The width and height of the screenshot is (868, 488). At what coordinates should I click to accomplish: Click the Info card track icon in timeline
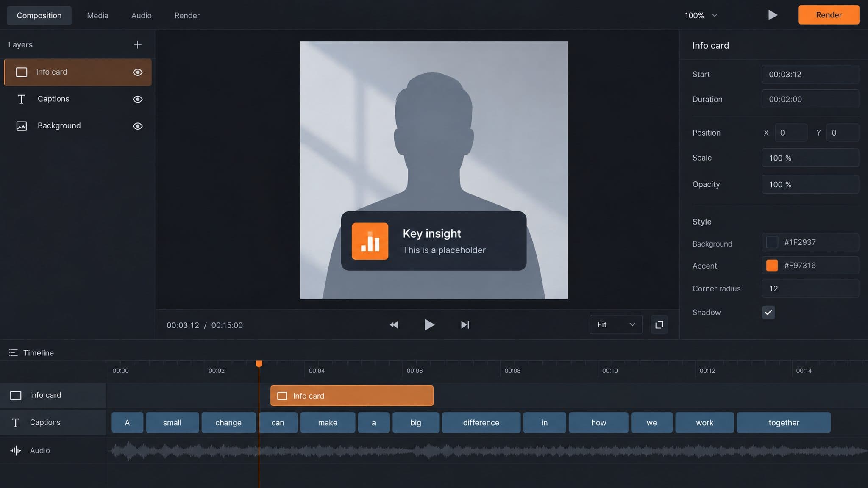(x=16, y=396)
